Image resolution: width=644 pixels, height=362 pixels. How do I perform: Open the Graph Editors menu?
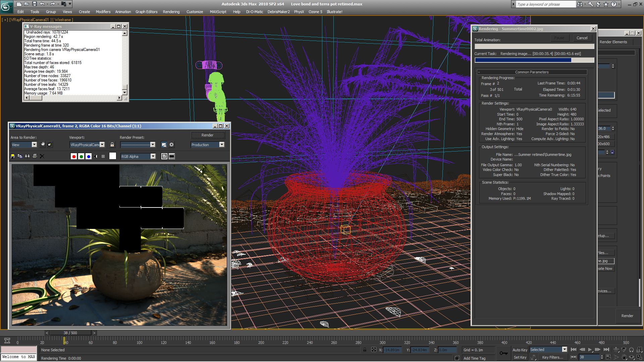(146, 12)
